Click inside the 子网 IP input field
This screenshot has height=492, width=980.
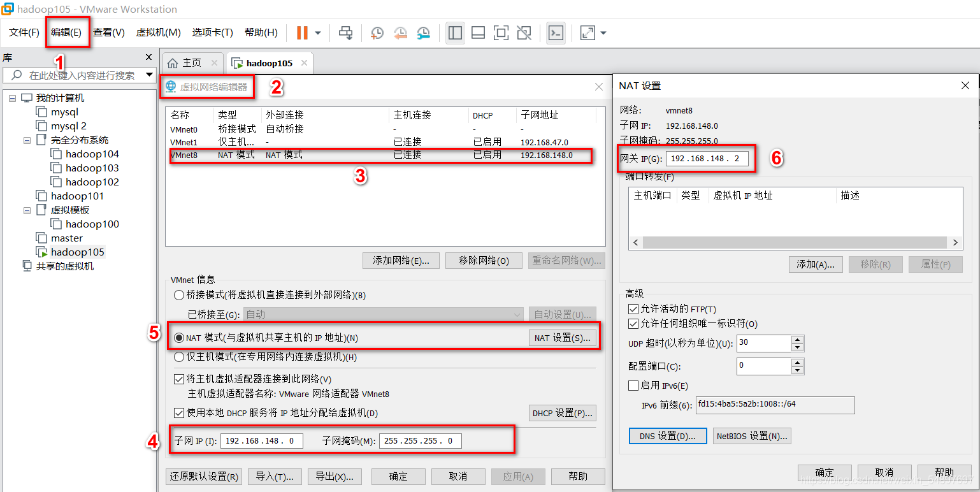(262, 441)
